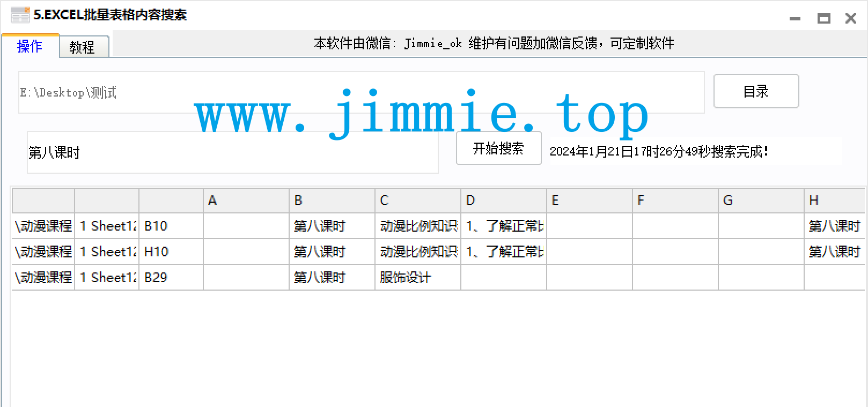Screen dimensions: 868x407
Task: Click 第八课时 in column H of H10 row
Action: pyautogui.click(x=835, y=251)
